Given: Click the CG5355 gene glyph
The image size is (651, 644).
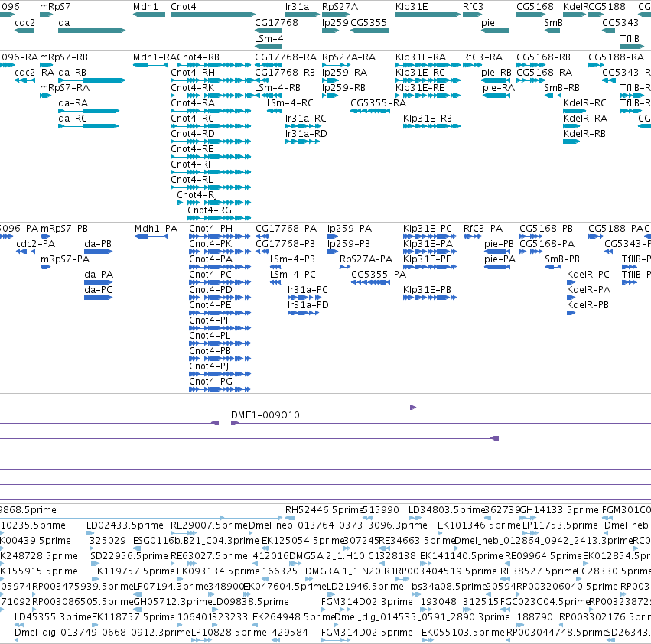Looking at the screenshot, I should (x=369, y=31).
